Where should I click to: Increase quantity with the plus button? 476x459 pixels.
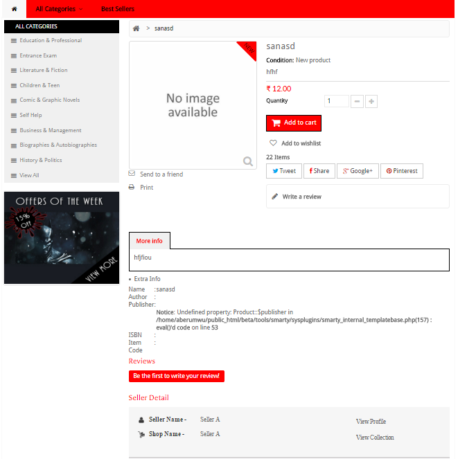click(x=371, y=101)
